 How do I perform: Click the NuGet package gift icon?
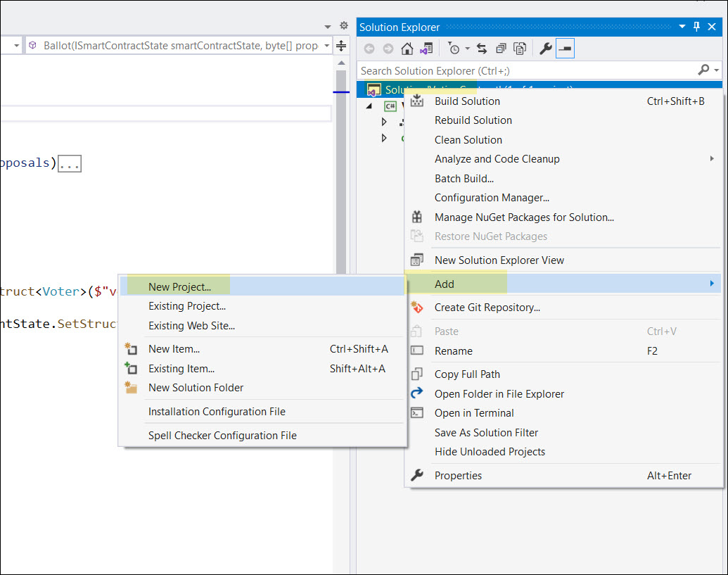point(417,217)
